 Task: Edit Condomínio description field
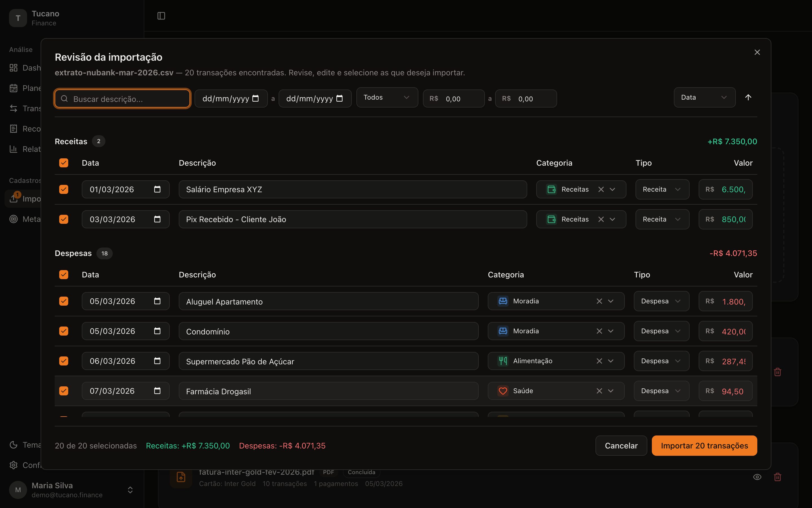click(328, 331)
